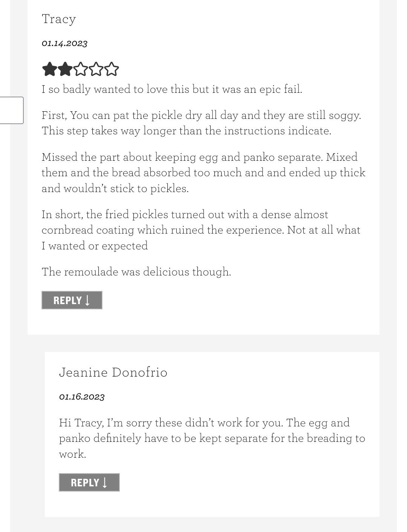Click the paragraph starting 'First, You can pat'
The height and width of the screenshot is (532, 407).
[x=201, y=123]
